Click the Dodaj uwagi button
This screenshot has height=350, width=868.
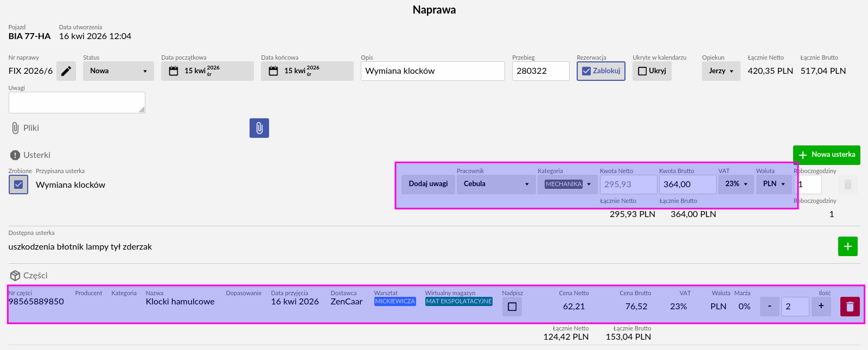[x=428, y=184]
